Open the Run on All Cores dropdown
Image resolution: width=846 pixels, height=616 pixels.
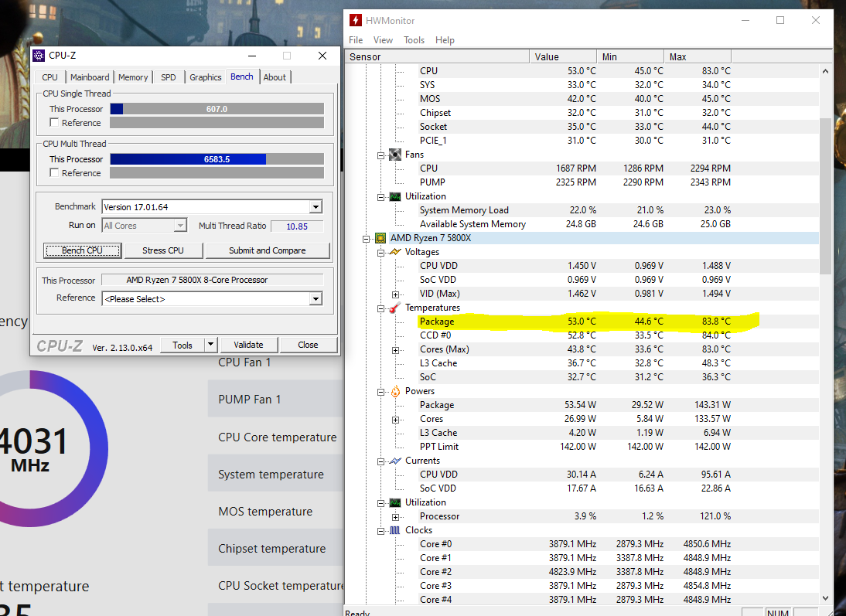click(x=180, y=226)
